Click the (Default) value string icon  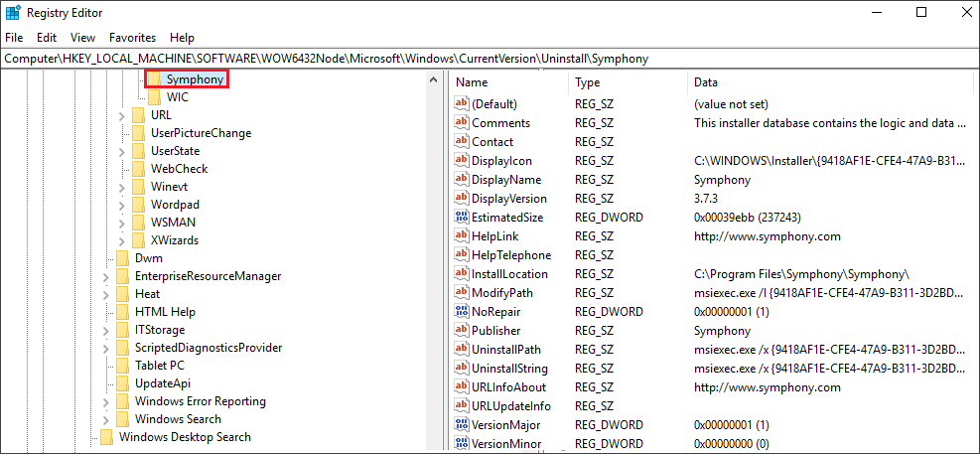pyautogui.click(x=462, y=103)
